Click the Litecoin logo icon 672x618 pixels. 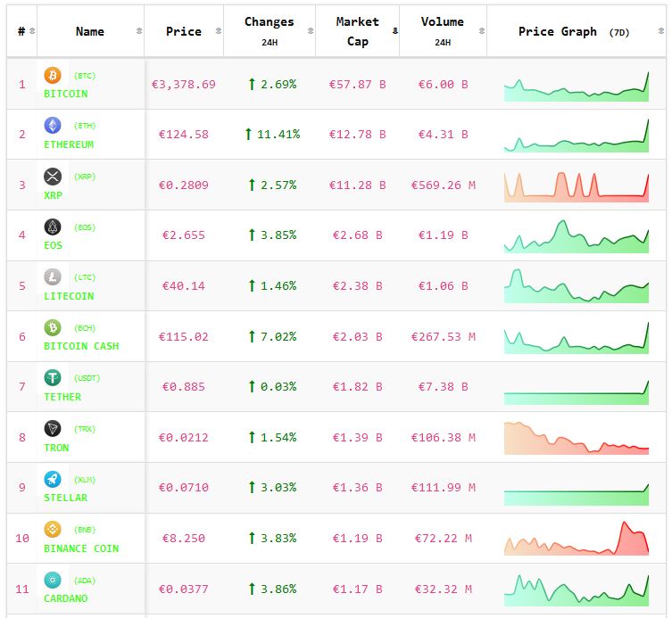(x=53, y=277)
